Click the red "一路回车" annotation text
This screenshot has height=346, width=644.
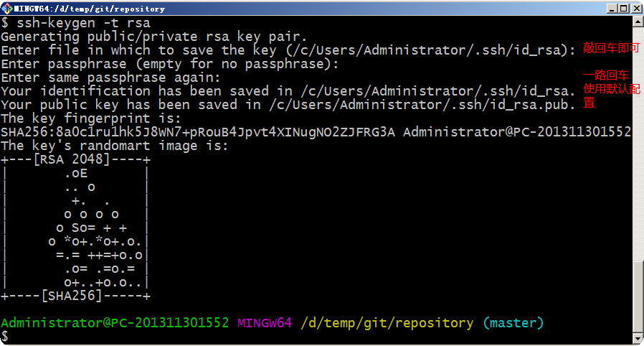606,75
